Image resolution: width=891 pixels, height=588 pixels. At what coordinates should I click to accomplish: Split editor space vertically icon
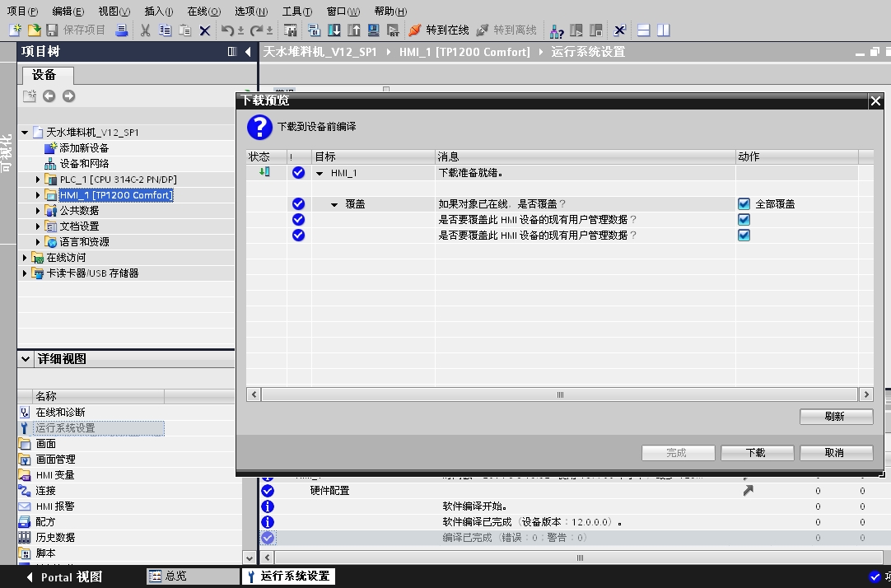click(x=663, y=30)
